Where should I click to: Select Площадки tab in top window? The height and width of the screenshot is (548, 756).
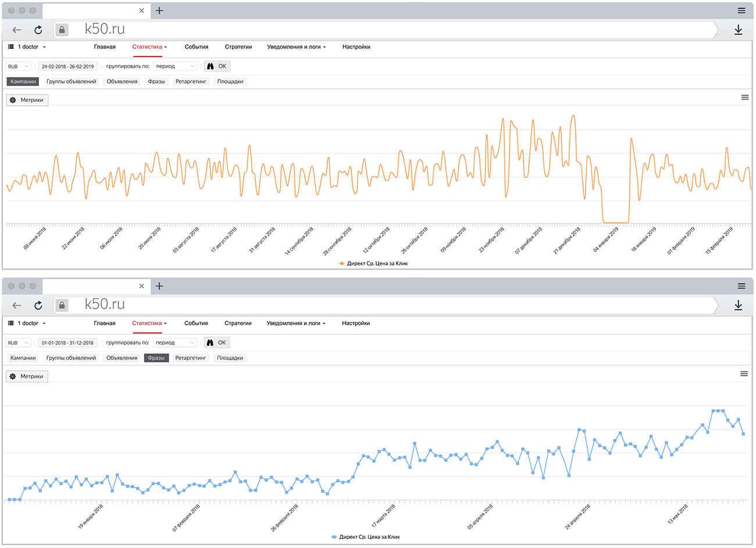point(230,81)
